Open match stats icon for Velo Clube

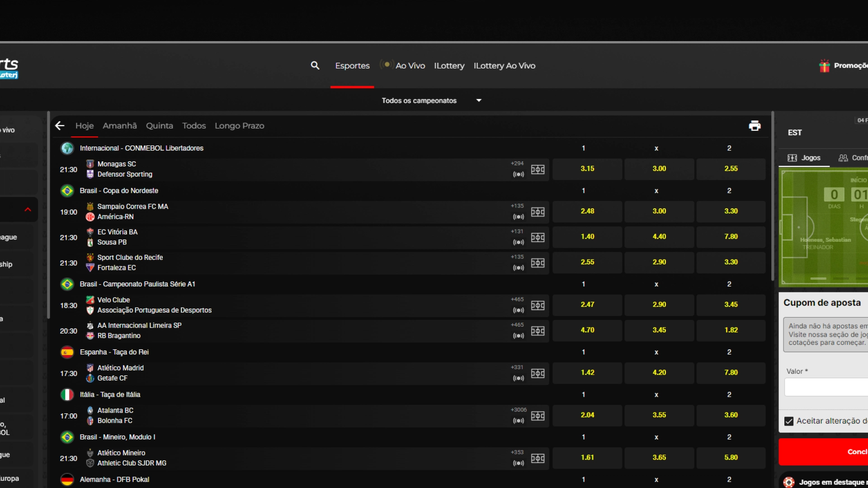tap(538, 305)
